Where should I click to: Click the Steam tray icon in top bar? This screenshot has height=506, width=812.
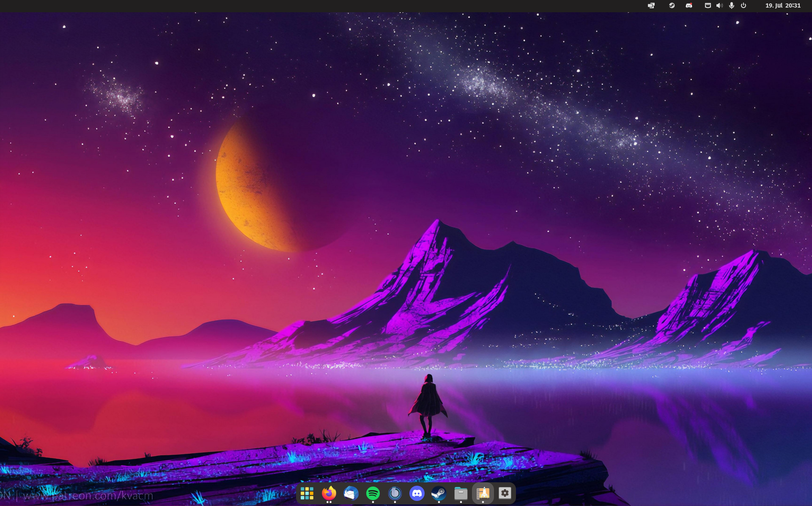tap(672, 5)
